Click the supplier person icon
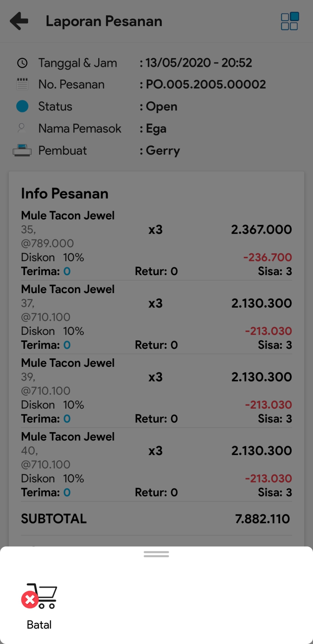This screenshot has width=313, height=644. [22, 128]
